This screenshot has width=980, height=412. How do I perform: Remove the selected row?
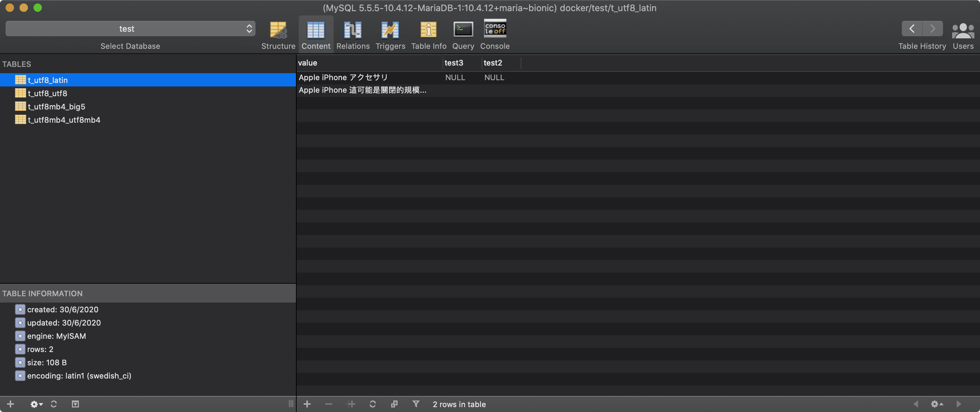tap(328, 404)
